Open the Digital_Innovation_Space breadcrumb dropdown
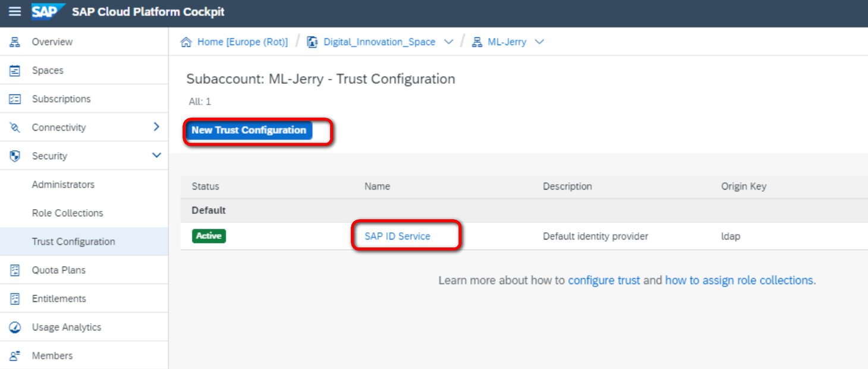 coord(449,42)
